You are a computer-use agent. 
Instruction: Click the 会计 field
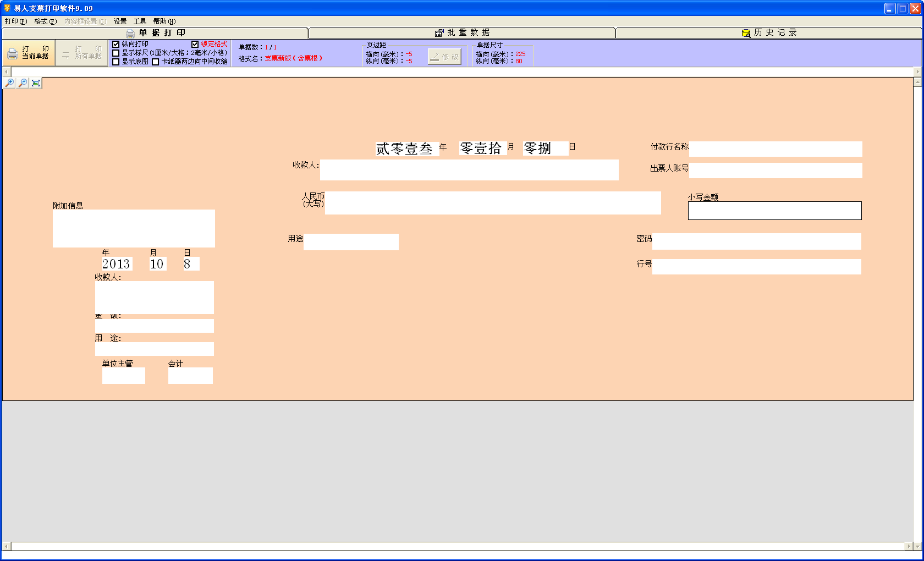(x=190, y=376)
